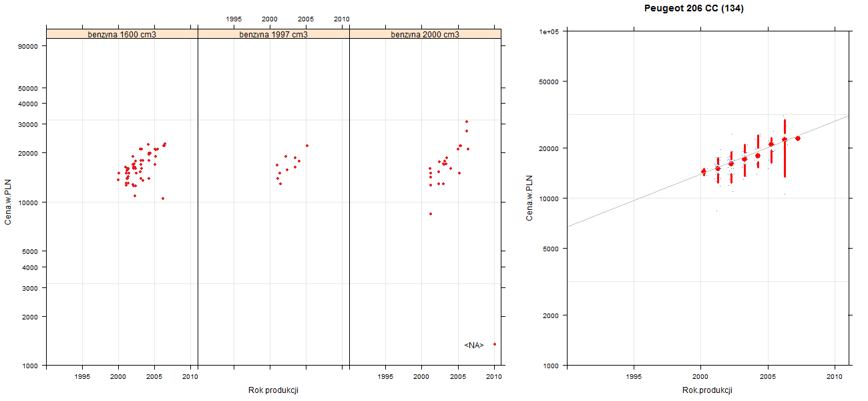Click the "Rok produkcji" axis label under the three panels
This screenshot has width=868, height=401.
pos(273,390)
